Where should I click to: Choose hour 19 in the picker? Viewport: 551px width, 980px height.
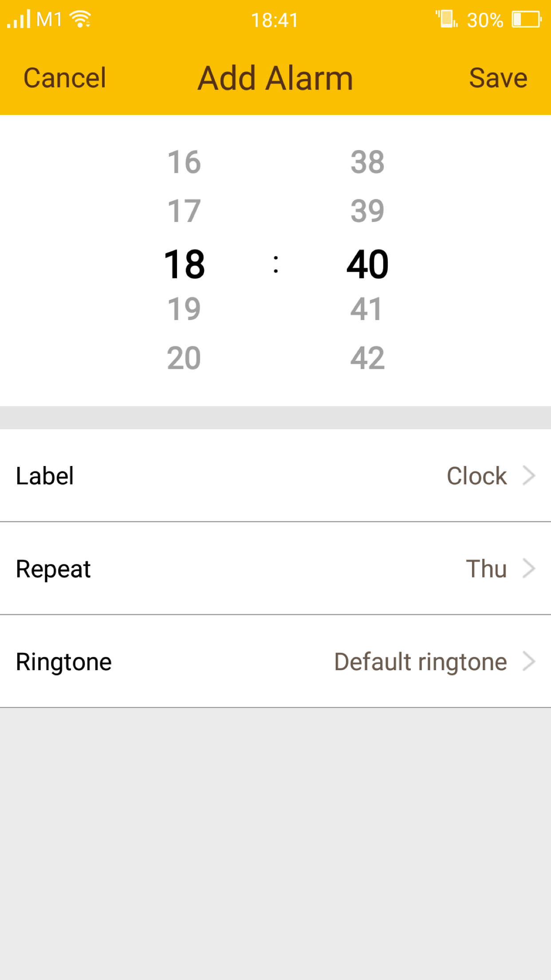click(184, 309)
